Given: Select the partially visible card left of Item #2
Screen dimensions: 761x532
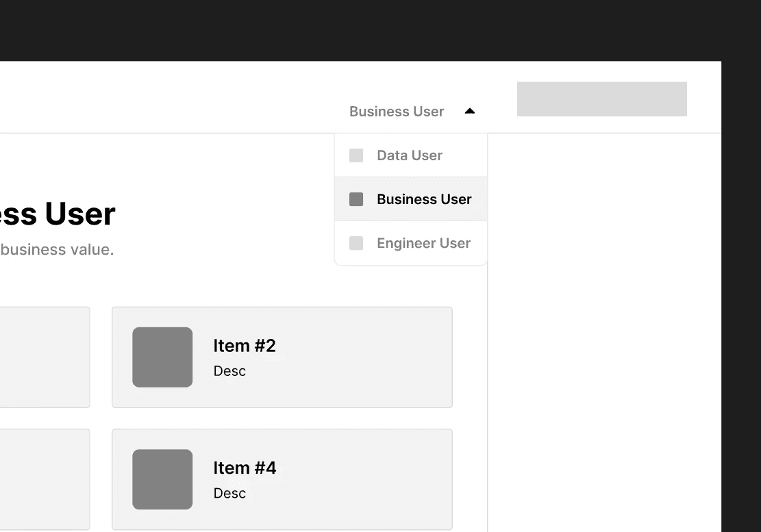Looking at the screenshot, I should pyautogui.click(x=45, y=357).
